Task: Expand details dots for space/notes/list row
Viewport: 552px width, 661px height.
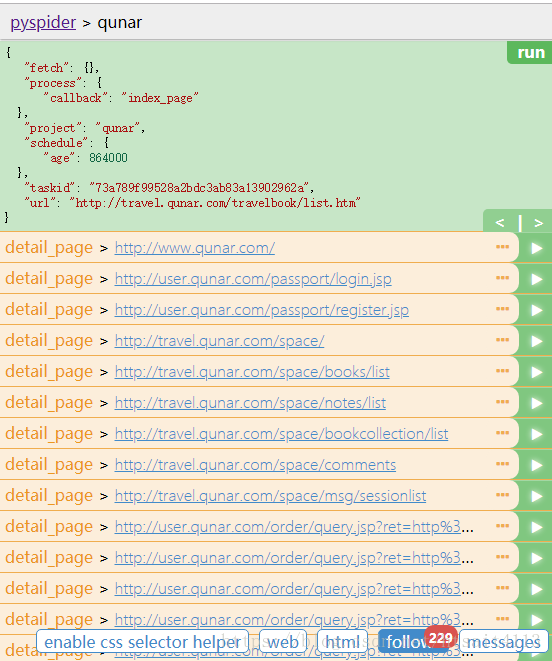Action: coord(502,402)
